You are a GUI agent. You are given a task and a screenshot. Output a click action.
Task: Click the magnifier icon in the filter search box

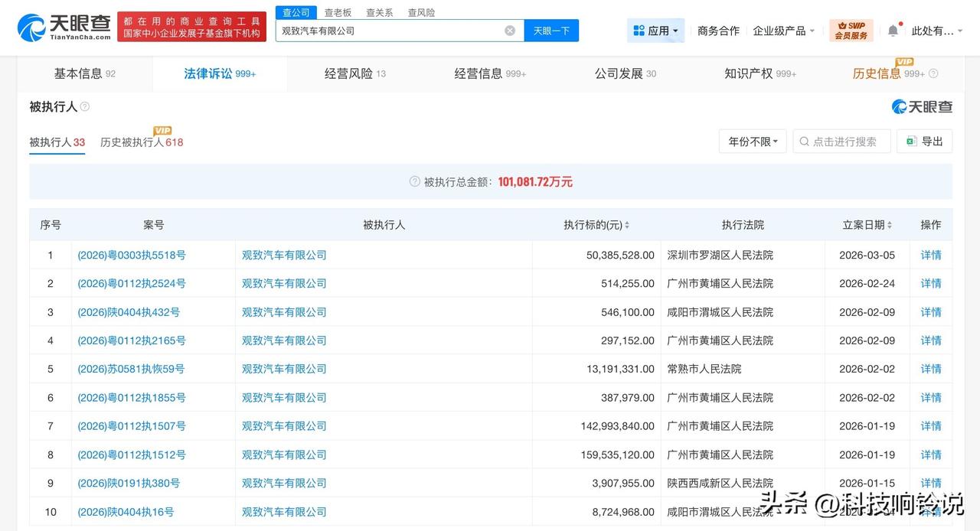(804, 141)
